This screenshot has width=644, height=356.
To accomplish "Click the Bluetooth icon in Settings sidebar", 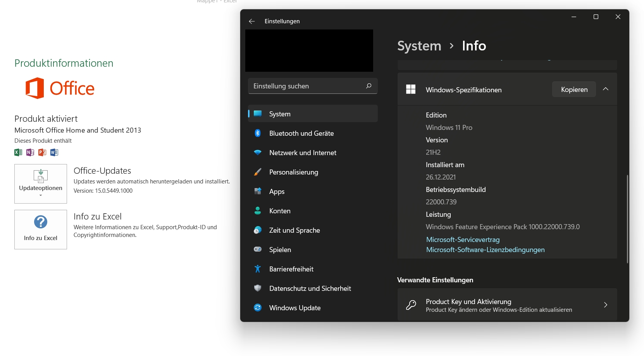I will coord(258,133).
